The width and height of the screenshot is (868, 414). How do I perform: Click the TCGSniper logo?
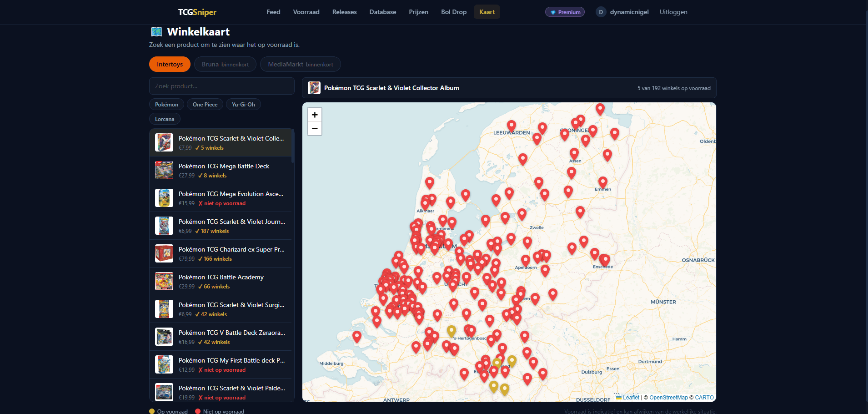click(x=197, y=12)
